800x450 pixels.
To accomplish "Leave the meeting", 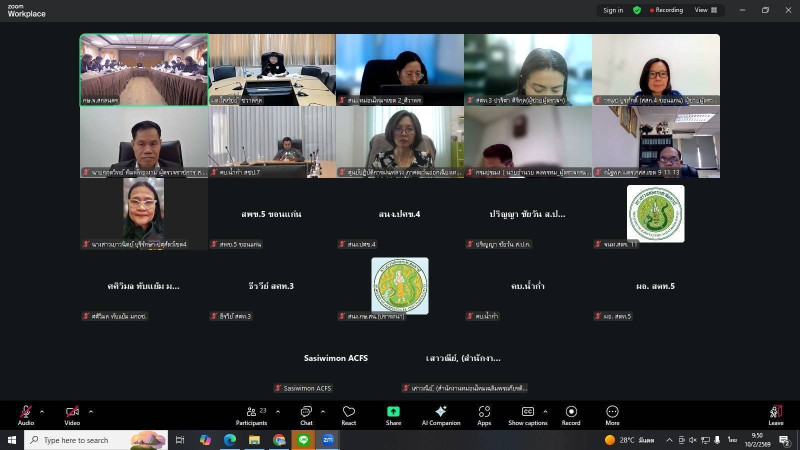I will pyautogui.click(x=775, y=415).
